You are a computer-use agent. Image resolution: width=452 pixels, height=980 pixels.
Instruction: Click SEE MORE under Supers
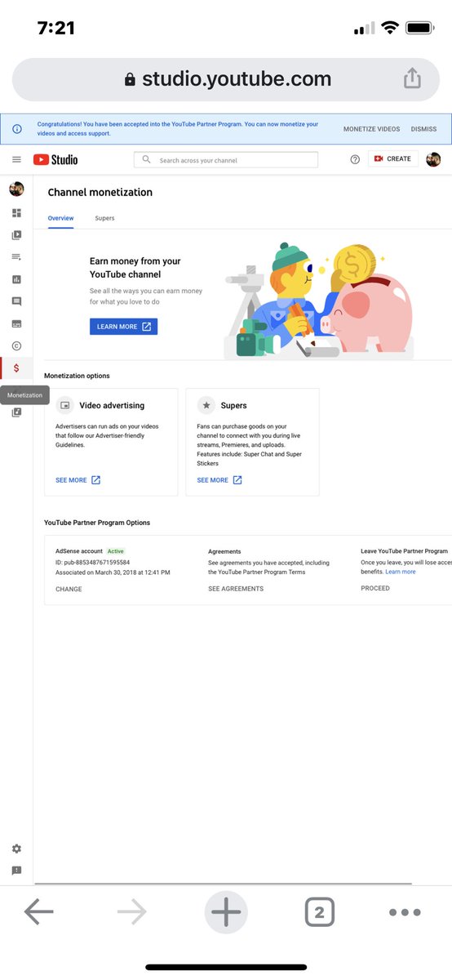[219, 480]
